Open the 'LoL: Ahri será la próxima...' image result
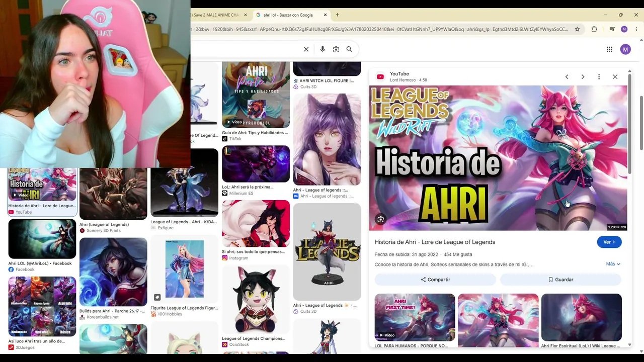This screenshot has width=644, height=362. pos(256,164)
